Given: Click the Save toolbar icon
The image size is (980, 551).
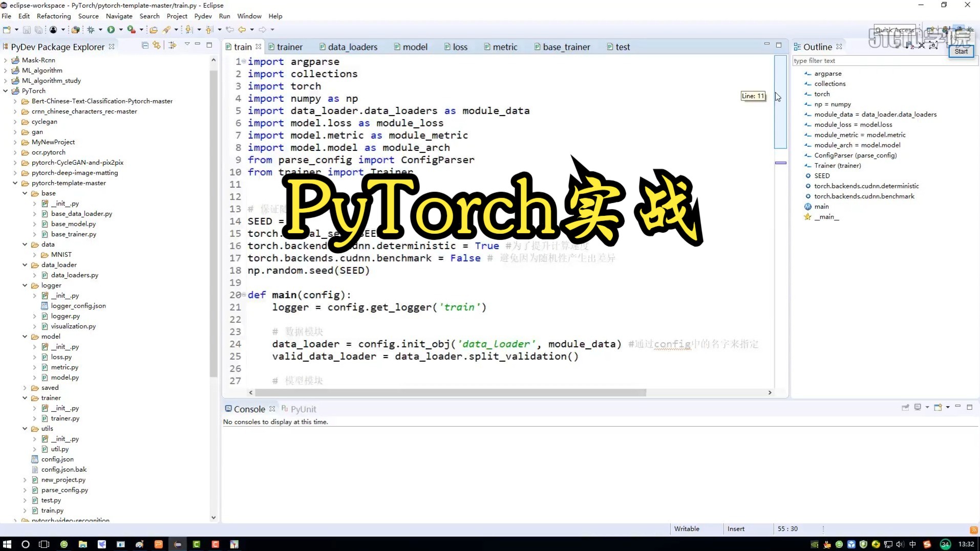Looking at the screenshot, I should 27,30.
